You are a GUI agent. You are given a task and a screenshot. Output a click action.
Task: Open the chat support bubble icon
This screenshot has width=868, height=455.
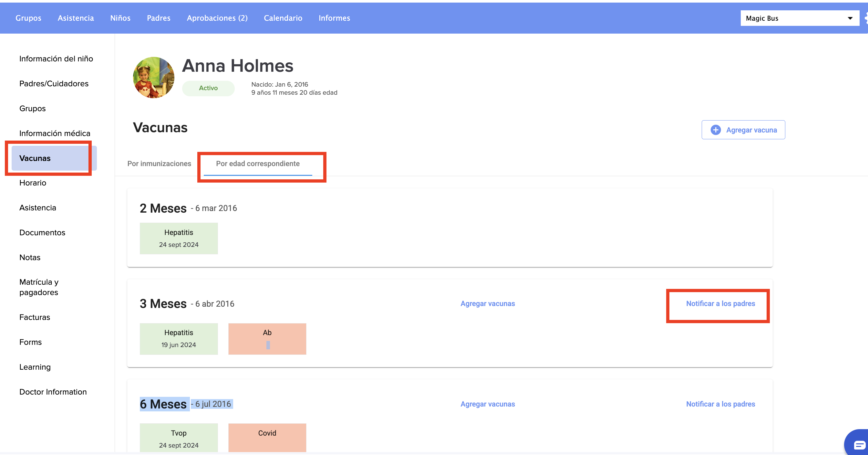[859, 445]
